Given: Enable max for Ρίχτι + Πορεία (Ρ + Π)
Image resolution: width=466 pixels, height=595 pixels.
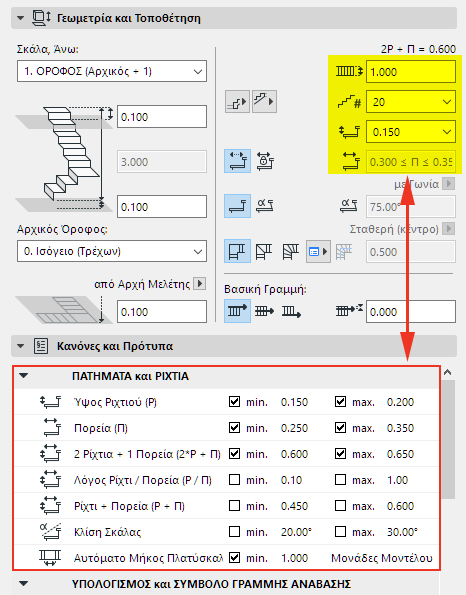Looking at the screenshot, I should (x=340, y=505).
